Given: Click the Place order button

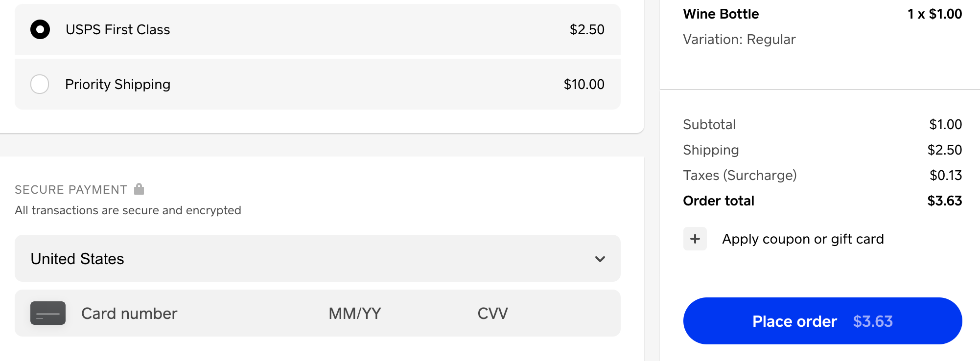Looking at the screenshot, I should pos(822,321).
